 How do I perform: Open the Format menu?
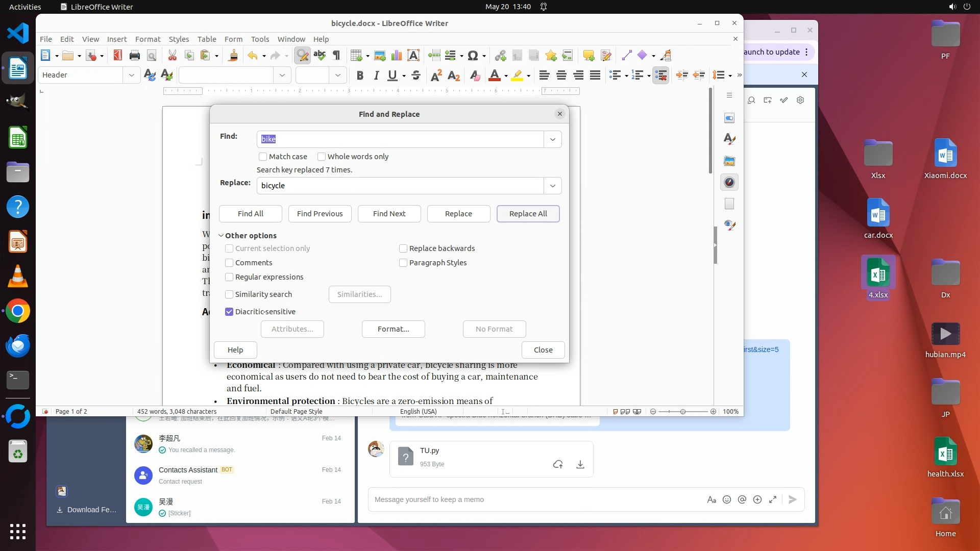pyautogui.click(x=148, y=39)
